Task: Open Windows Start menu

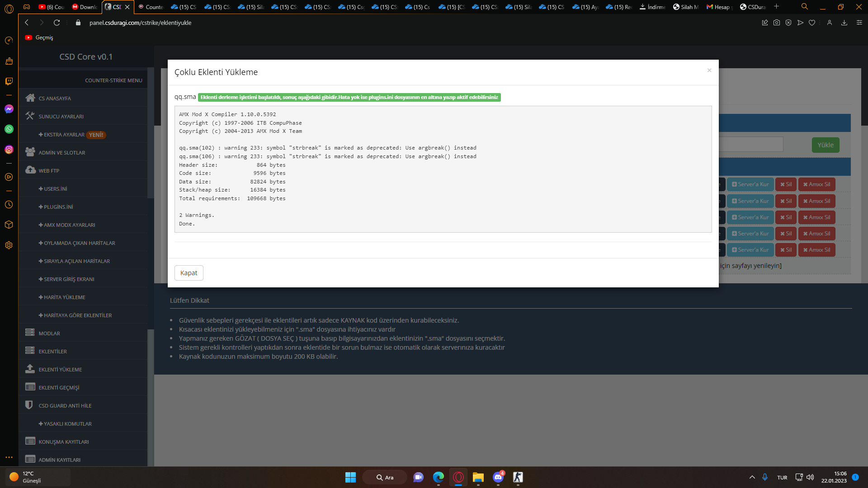Action: (x=350, y=477)
